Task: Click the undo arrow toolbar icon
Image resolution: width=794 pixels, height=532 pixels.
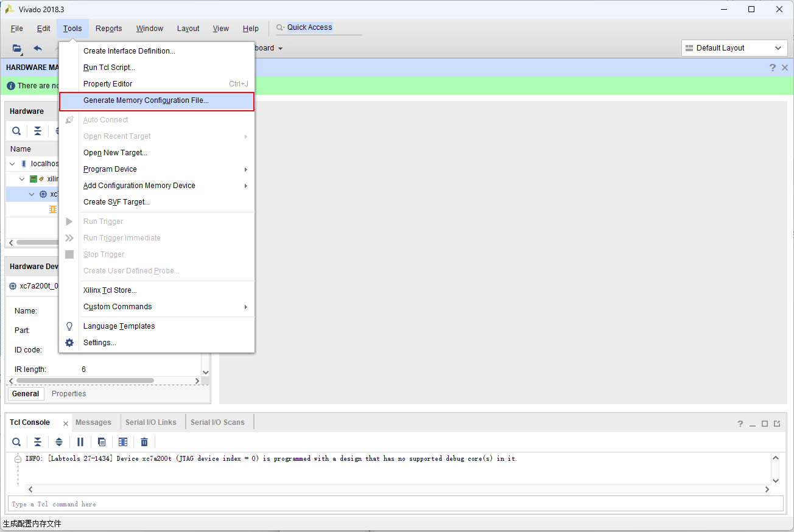Action: (x=38, y=48)
